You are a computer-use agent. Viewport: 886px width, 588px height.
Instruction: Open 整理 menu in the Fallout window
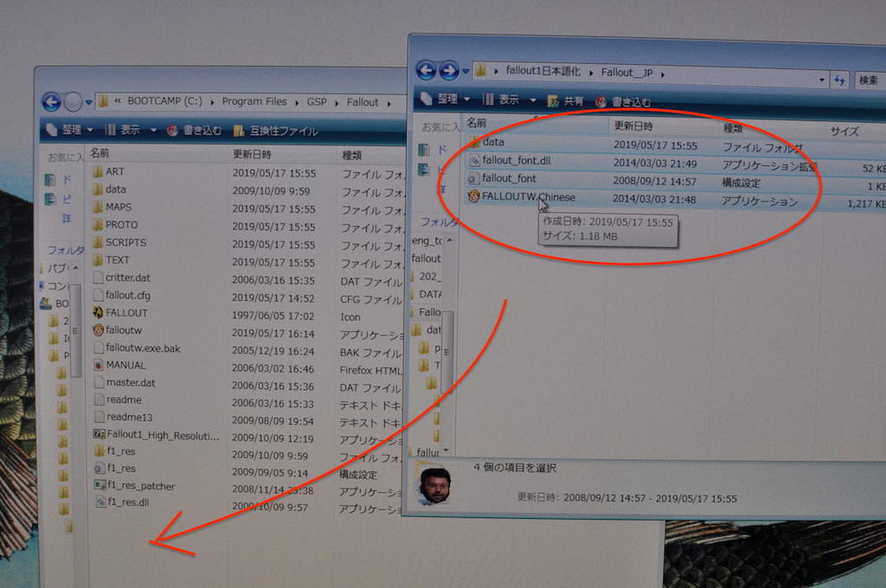click(69, 130)
